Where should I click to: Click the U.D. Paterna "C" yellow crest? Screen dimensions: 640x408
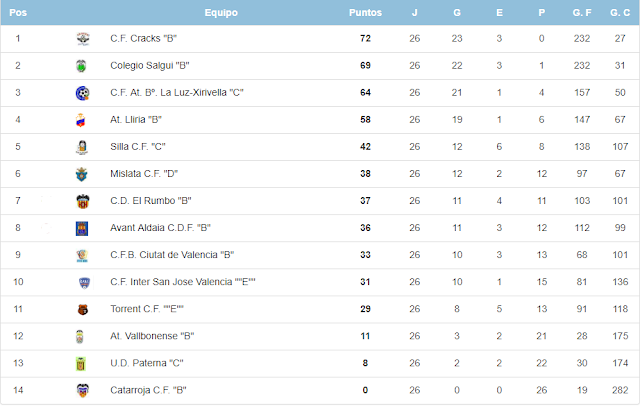point(81,364)
